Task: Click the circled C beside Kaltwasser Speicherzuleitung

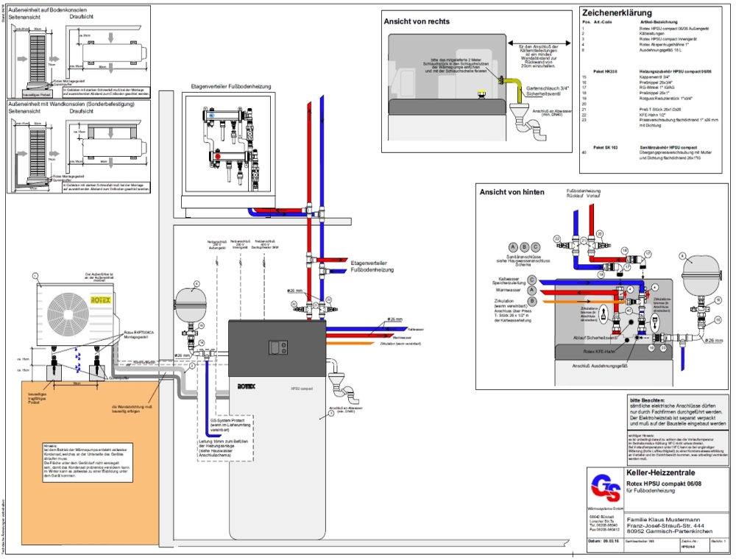Action: pos(532,280)
